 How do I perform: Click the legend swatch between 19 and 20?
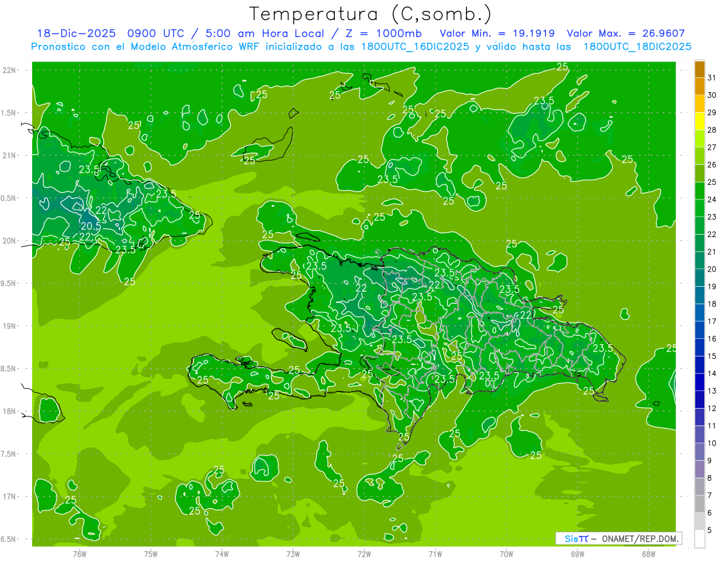pos(699,278)
